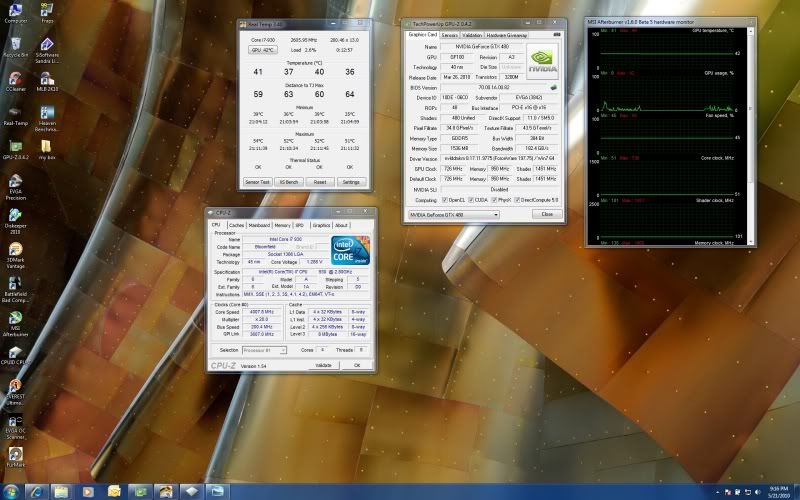Click the volume icon in the system tray
The width and height of the screenshot is (800, 500).
pos(757,492)
